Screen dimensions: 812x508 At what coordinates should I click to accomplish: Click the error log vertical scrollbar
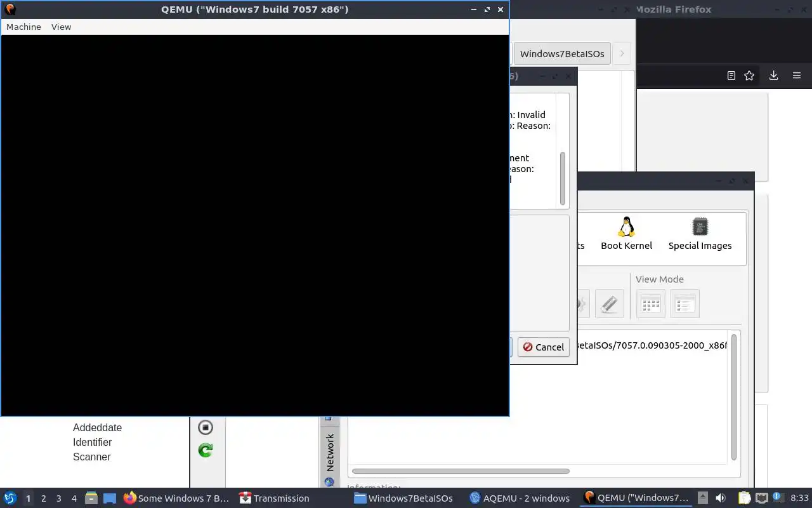562,178
